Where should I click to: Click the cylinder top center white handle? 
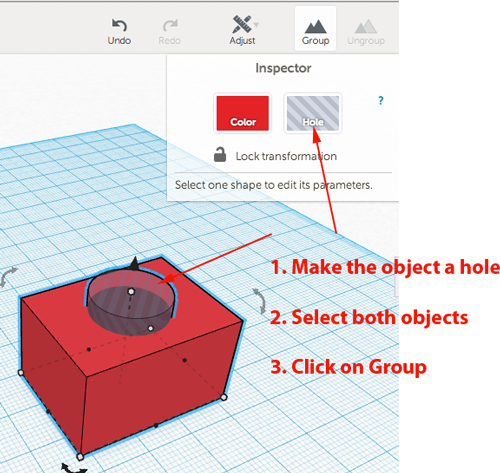click(131, 292)
